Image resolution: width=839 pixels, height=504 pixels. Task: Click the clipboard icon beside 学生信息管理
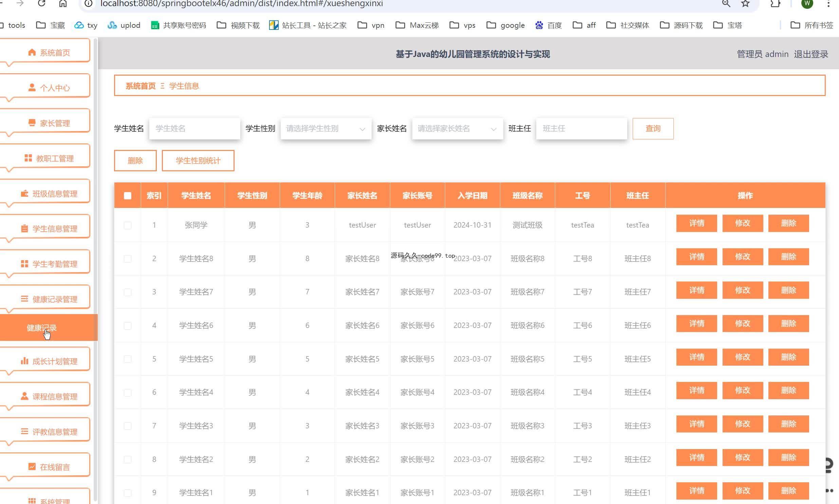24,229
